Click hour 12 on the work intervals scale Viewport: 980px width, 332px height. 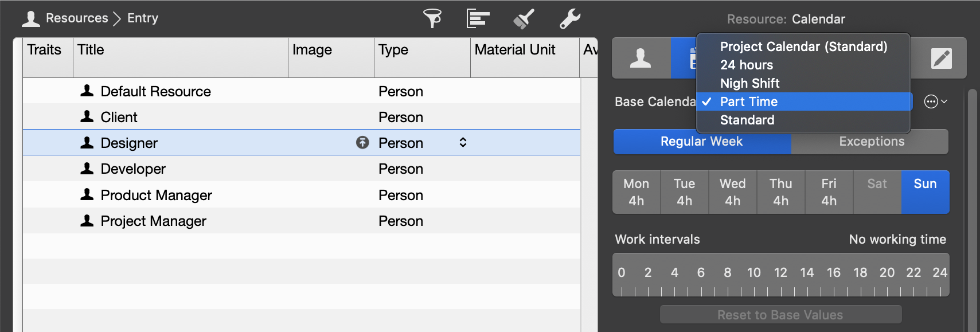[780, 273]
